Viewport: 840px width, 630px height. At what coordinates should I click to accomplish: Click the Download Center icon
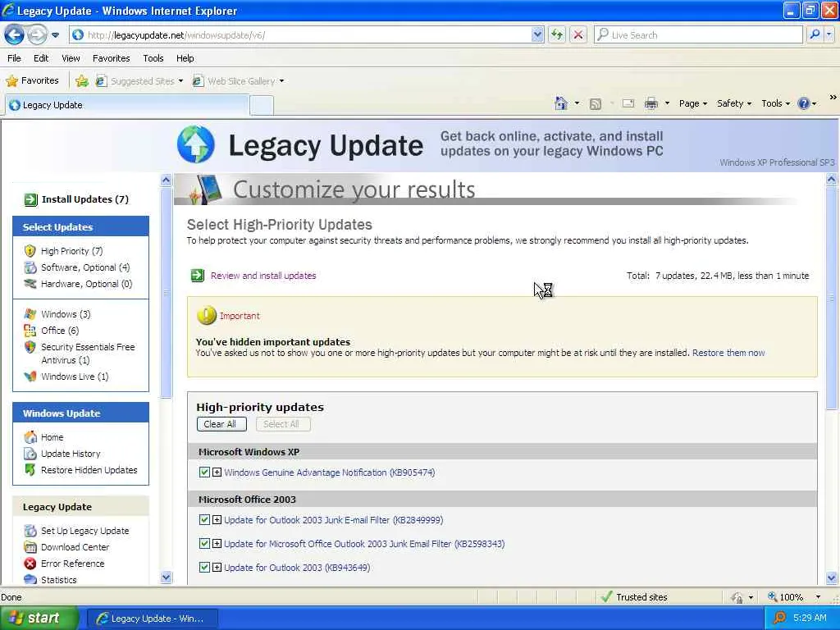[30, 547]
